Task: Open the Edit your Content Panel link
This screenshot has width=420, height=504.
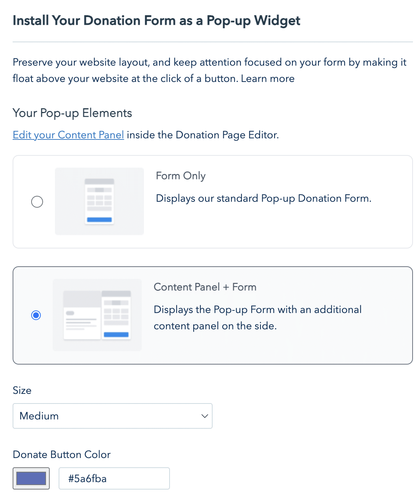Action: pos(68,135)
